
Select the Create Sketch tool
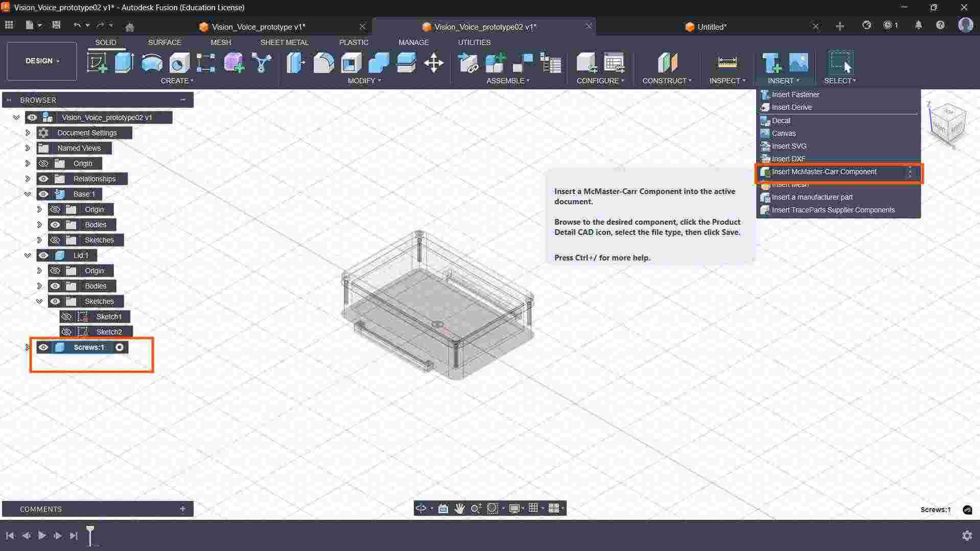click(x=97, y=63)
